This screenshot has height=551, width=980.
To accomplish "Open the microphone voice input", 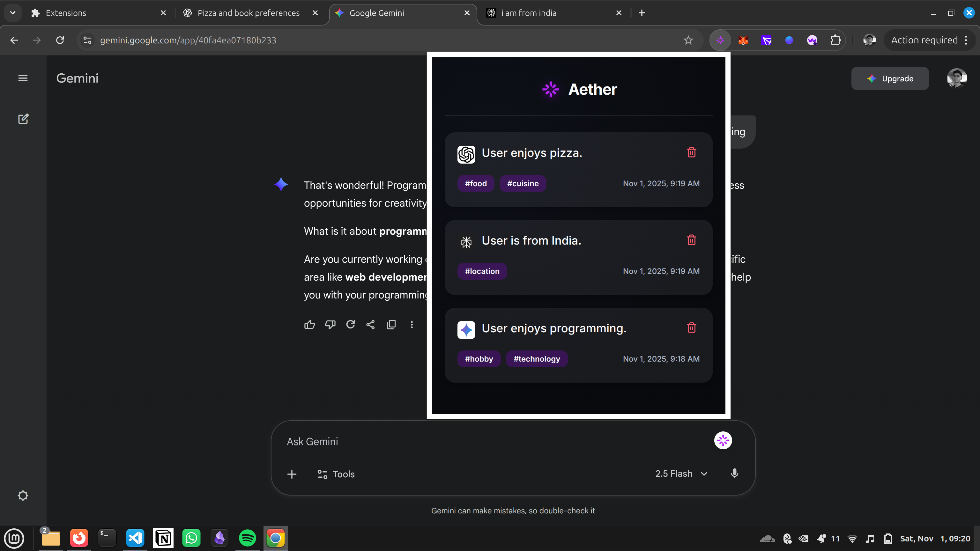I will [734, 474].
